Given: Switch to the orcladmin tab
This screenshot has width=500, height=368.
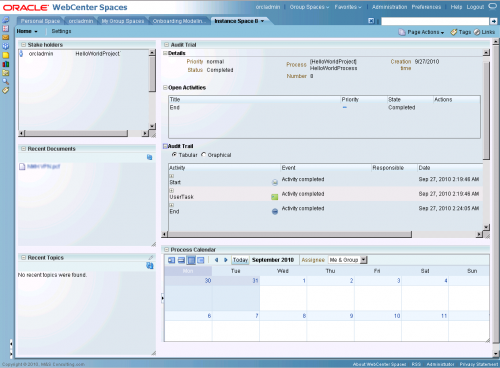Looking at the screenshot, I should pyautogui.click(x=81, y=21).
